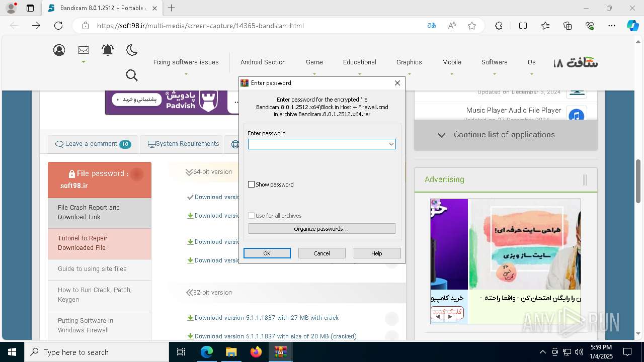Image resolution: width=644 pixels, height=362 pixels.
Task: Expand Continue list of applications
Action: pos(506,135)
